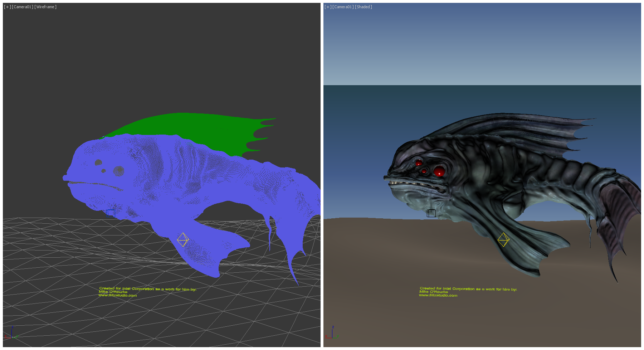Open the Shaded display mode menu
The height and width of the screenshot is (350, 644).
[x=364, y=7]
